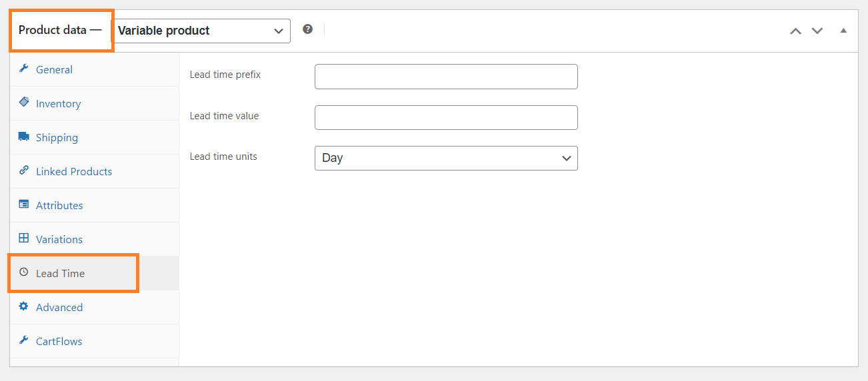Image resolution: width=868 pixels, height=381 pixels.
Task: Click into the Lead time value field
Action: (x=446, y=117)
